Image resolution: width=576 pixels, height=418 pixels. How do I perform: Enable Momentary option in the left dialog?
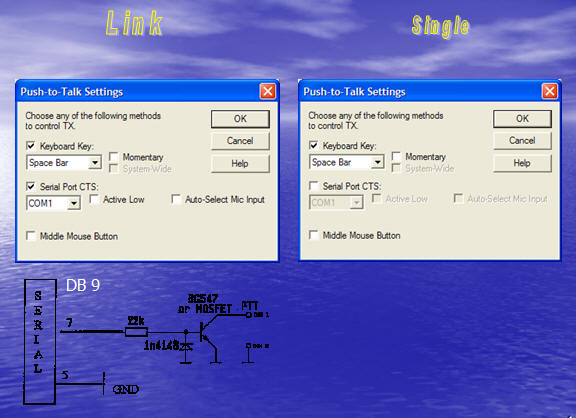point(114,157)
